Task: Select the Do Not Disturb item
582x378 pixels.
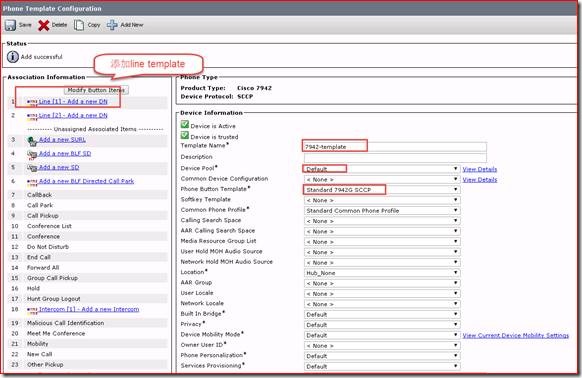Action: (x=48, y=247)
